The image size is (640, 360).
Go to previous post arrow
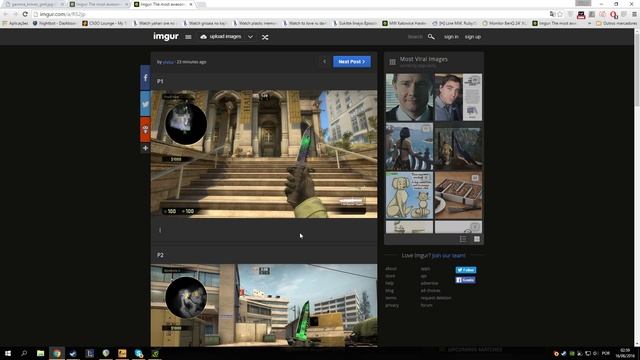[324, 62]
